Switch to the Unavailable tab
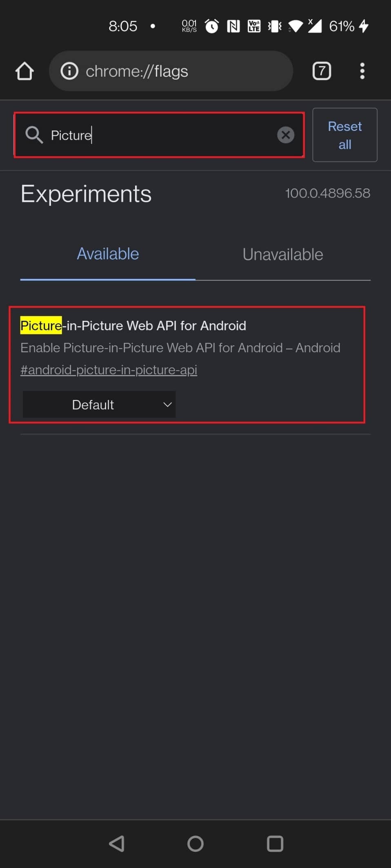Screen dimensions: 391x868 282,254
